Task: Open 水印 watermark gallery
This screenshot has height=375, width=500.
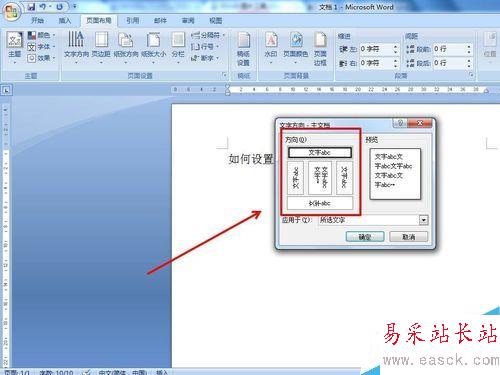Action: [x=271, y=47]
